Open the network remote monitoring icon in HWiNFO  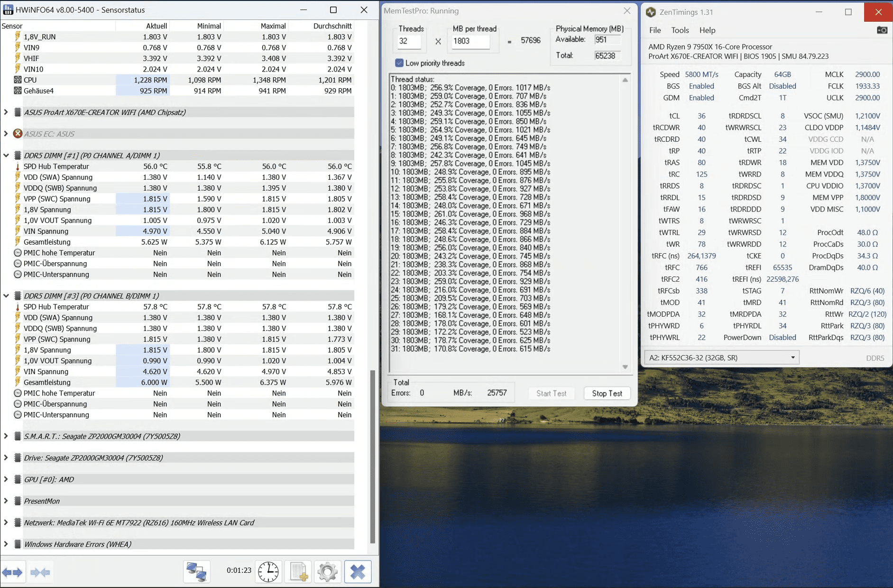click(x=196, y=572)
